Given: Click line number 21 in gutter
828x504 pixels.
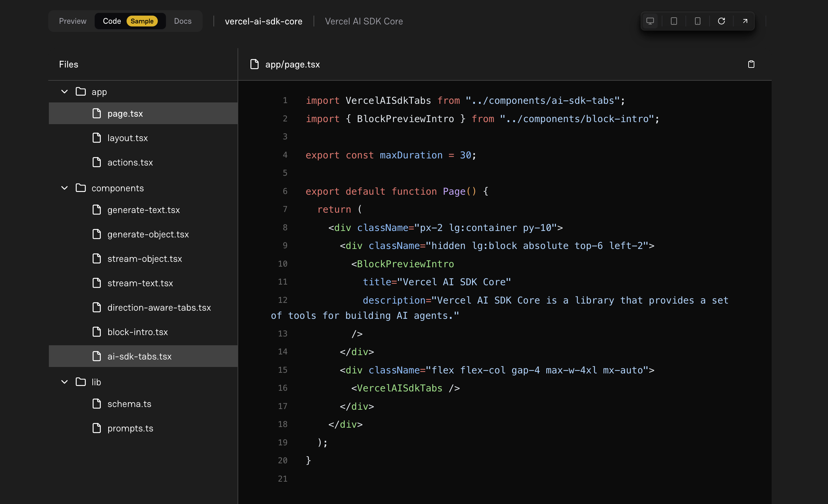Looking at the screenshot, I should click(x=283, y=479).
